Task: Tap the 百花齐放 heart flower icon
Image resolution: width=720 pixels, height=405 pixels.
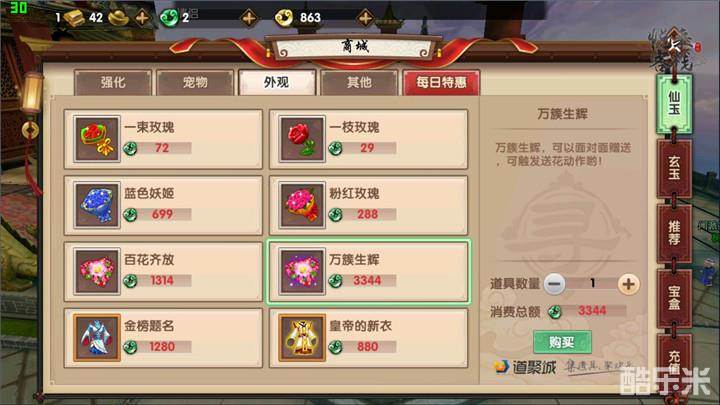Action: tap(97, 271)
